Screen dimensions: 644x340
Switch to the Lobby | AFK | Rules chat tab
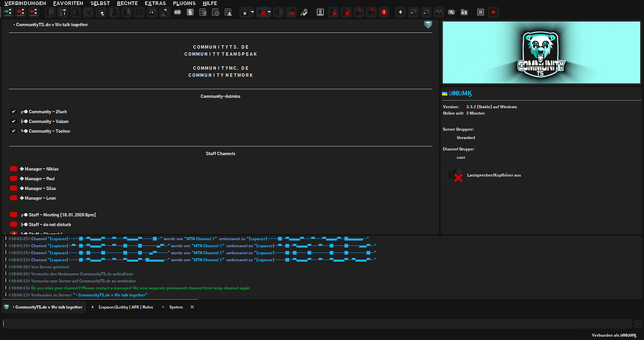coord(125,307)
